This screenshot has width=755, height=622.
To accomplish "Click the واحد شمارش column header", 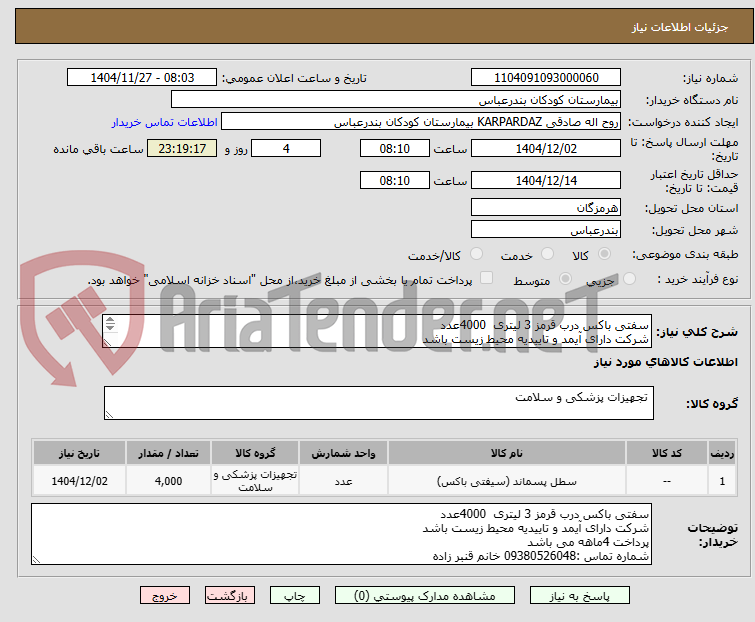I will (343, 453).
